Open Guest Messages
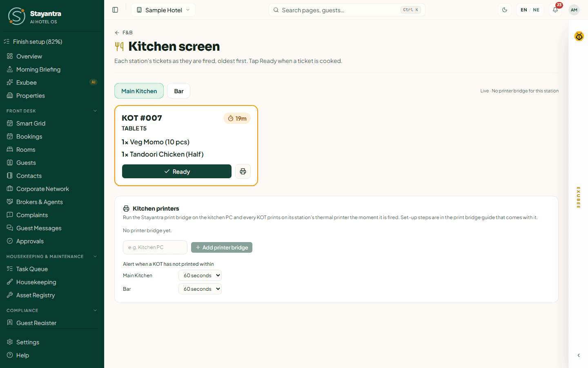The width and height of the screenshot is (588, 368). coord(52,228)
